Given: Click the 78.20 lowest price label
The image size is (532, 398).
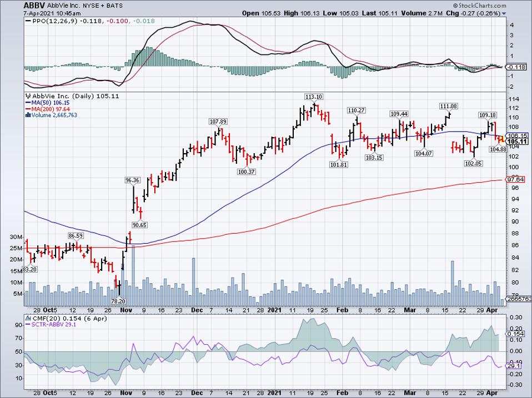Looking at the screenshot, I should pos(118,301).
